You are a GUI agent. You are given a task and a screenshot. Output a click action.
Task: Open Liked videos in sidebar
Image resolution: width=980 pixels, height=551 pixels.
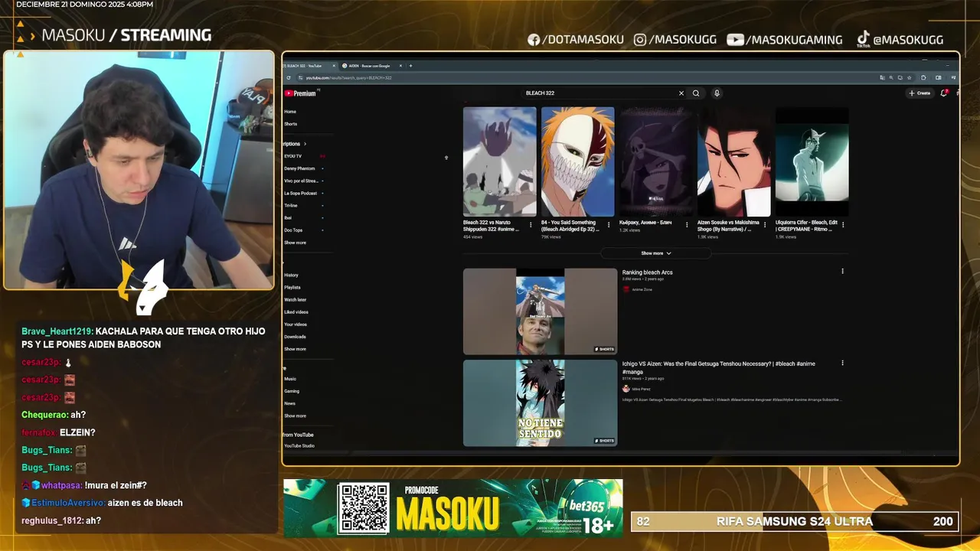coord(296,312)
